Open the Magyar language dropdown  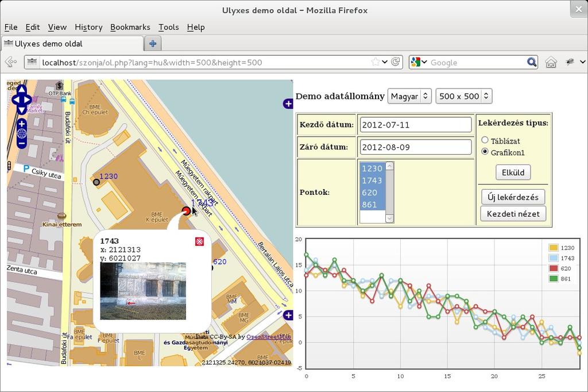coord(409,96)
